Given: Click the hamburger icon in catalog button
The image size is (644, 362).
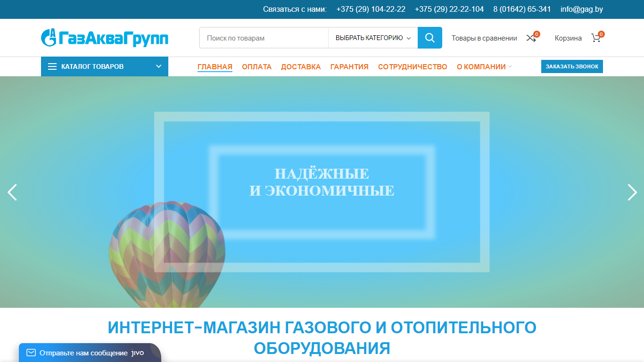Looking at the screenshot, I should 52,66.
